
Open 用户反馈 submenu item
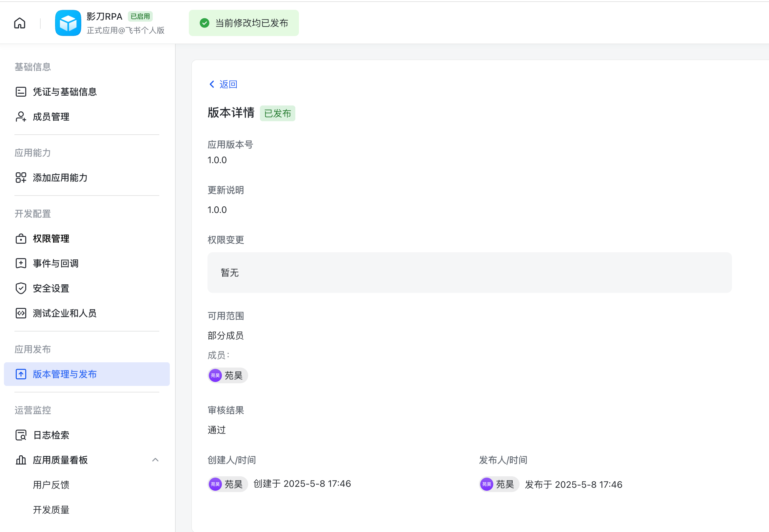click(x=51, y=485)
